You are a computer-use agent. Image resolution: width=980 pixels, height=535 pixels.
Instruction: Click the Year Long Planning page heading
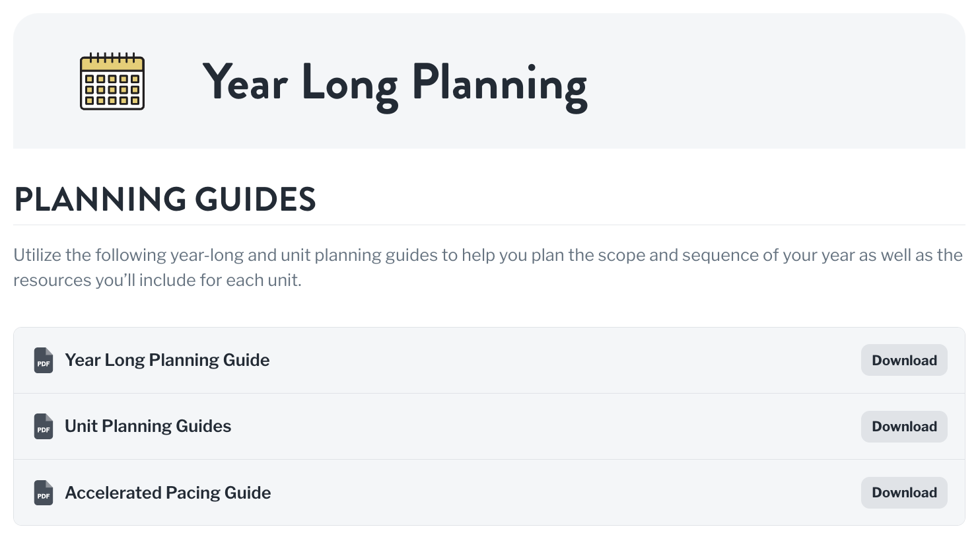[x=394, y=84]
